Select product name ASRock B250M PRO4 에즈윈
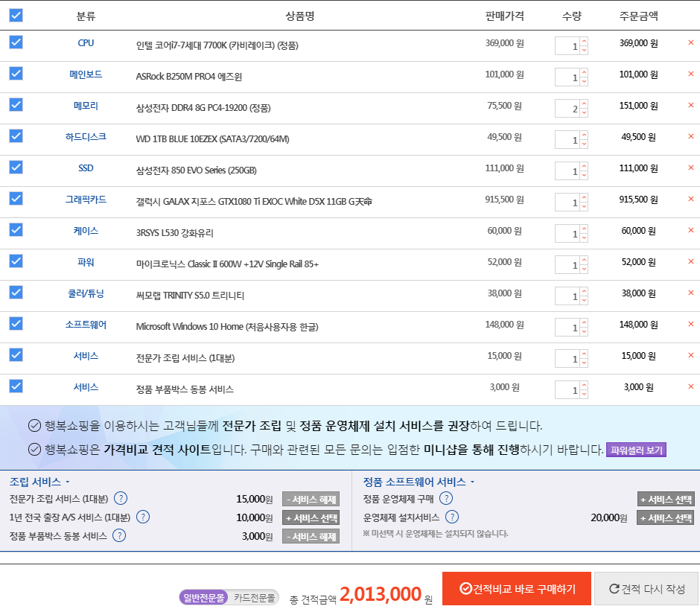The height and width of the screenshot is (612, 700). 189,77
